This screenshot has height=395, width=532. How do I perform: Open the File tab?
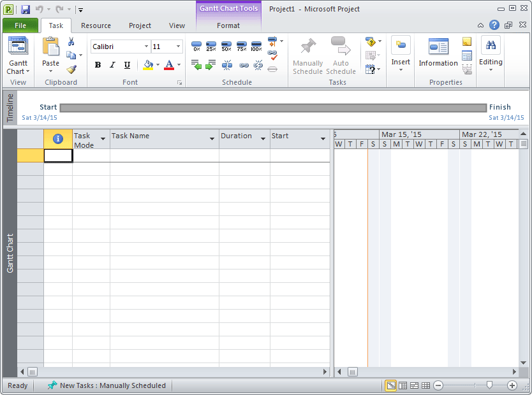(20, 25)
